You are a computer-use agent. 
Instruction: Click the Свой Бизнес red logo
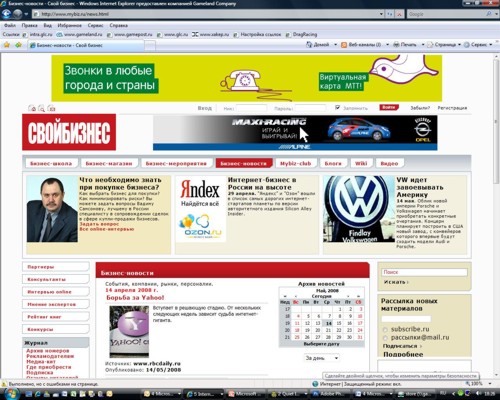[69, 132]
